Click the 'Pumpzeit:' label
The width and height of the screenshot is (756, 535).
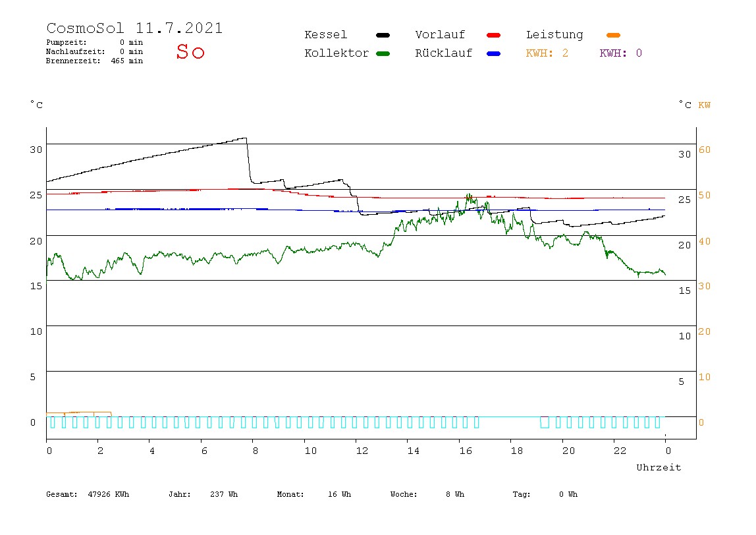coord(67,42)
